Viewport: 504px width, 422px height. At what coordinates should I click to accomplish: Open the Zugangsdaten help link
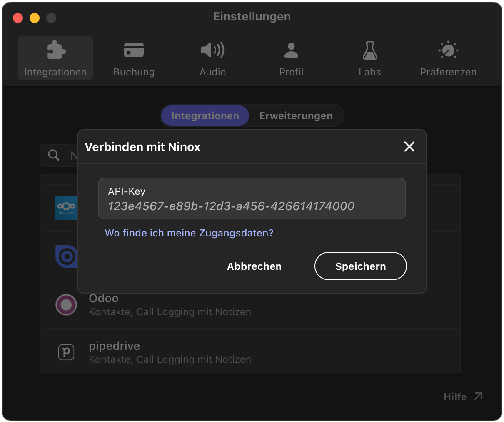pyautogui.click(x=190, y=233)
